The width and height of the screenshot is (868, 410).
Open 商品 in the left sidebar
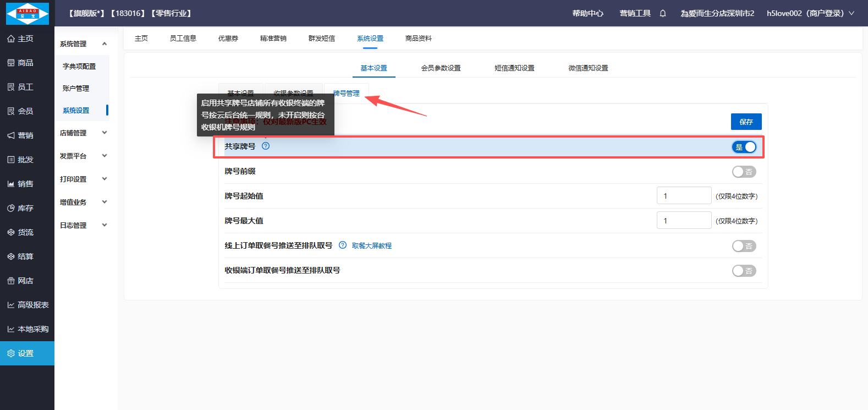pyautogui.click(x=25, y=63)
